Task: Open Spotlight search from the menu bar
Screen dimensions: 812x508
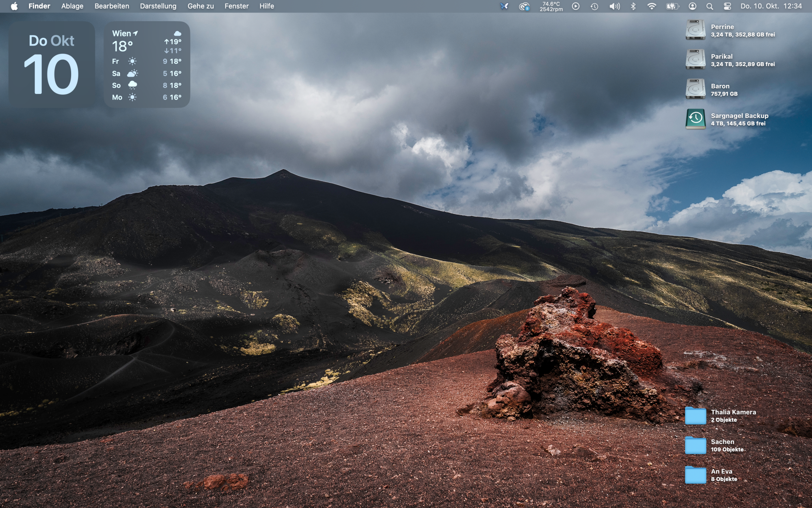Action: click(x=710, y=6)
